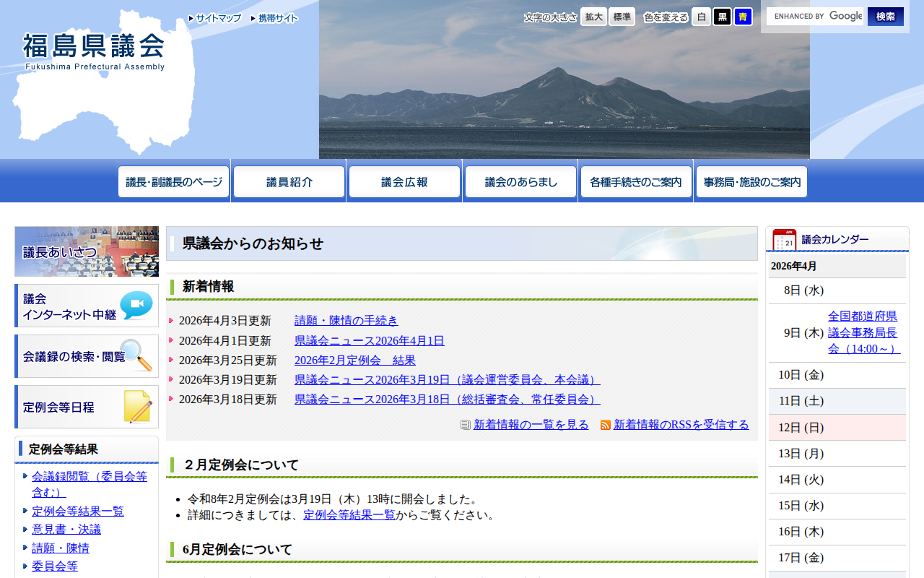924x578 pixels.
Task: Follow the 請願・陳情の手続き link
Action: pos(345,321)
